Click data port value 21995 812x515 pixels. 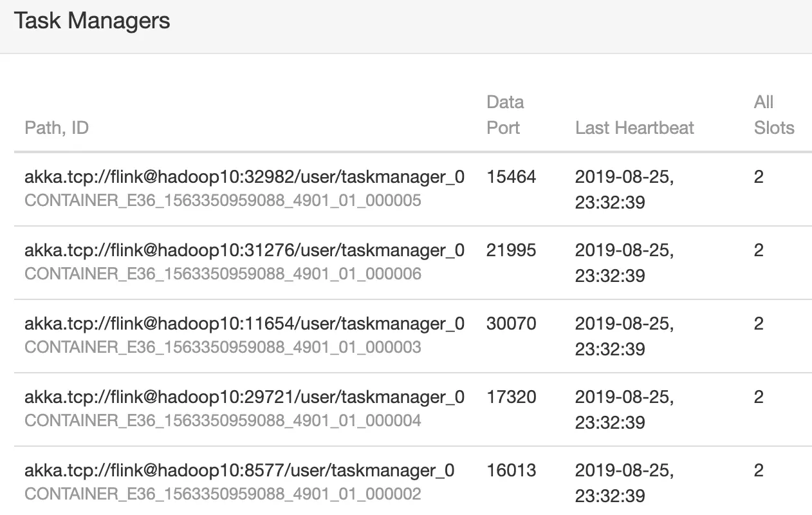[511, 250]
